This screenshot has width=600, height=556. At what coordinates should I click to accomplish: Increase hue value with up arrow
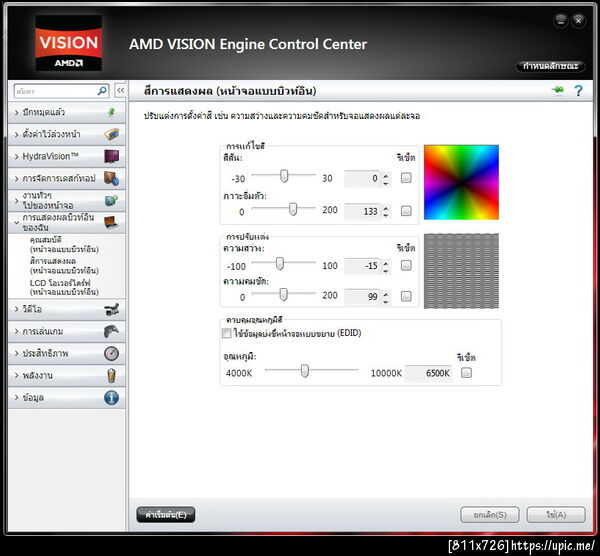pyautogui.click(x=386, y=176)
